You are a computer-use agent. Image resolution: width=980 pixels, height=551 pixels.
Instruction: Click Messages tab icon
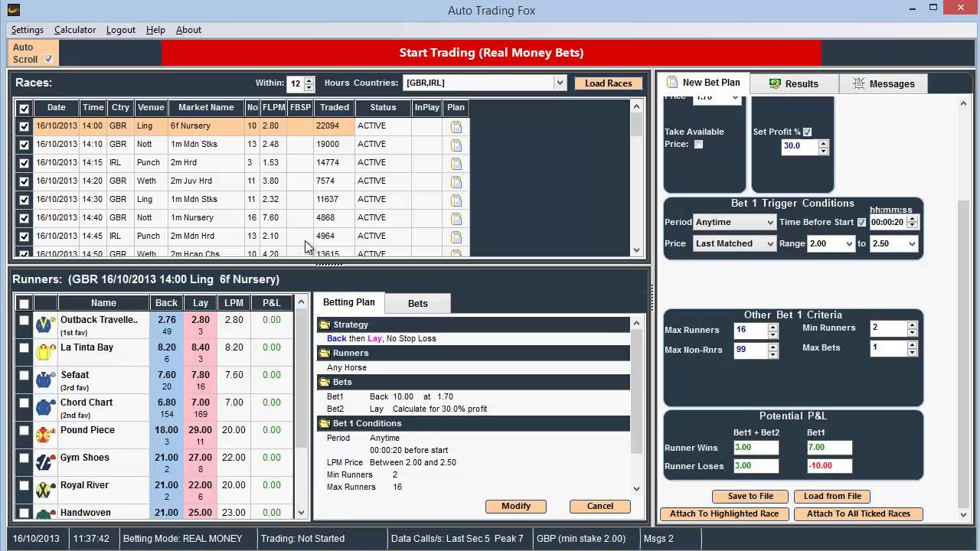[859, 83]
